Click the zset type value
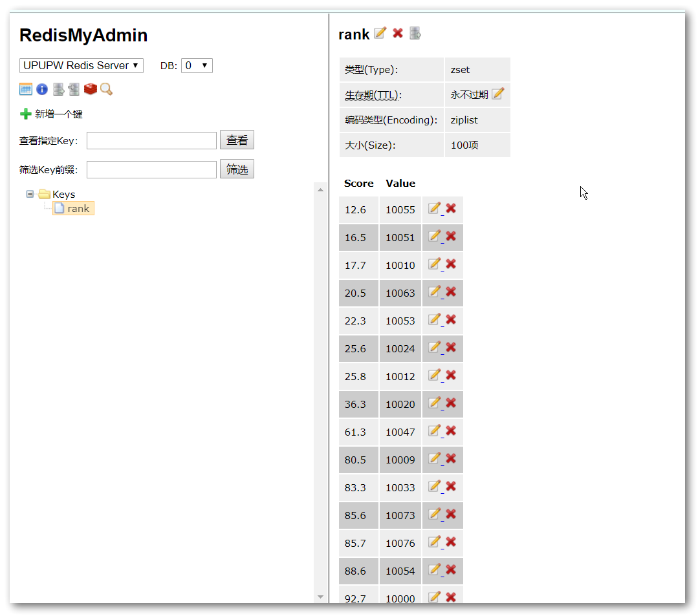The width and height of the screenshot is (698, 616). 460,70
